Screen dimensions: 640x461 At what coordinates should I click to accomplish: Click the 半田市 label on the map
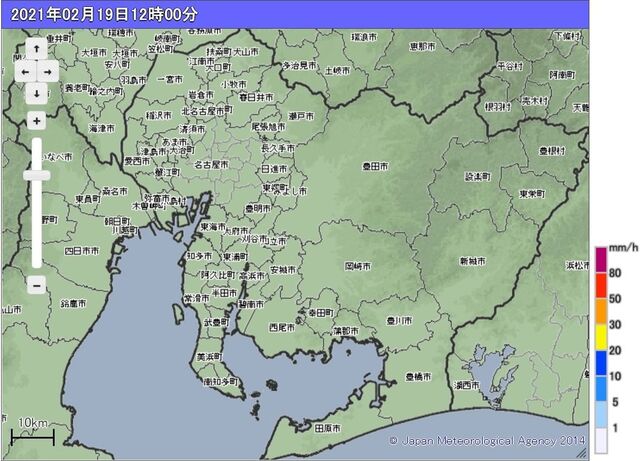tap(224, 293)
